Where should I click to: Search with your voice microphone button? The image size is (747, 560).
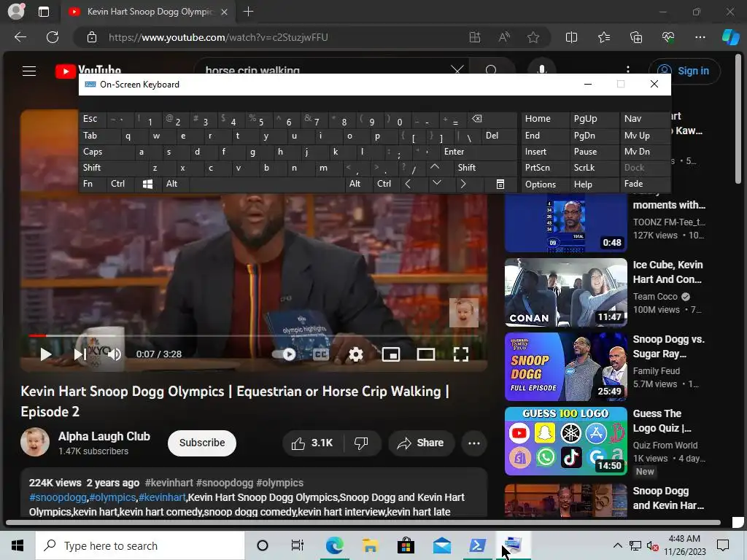pos(542,69)
